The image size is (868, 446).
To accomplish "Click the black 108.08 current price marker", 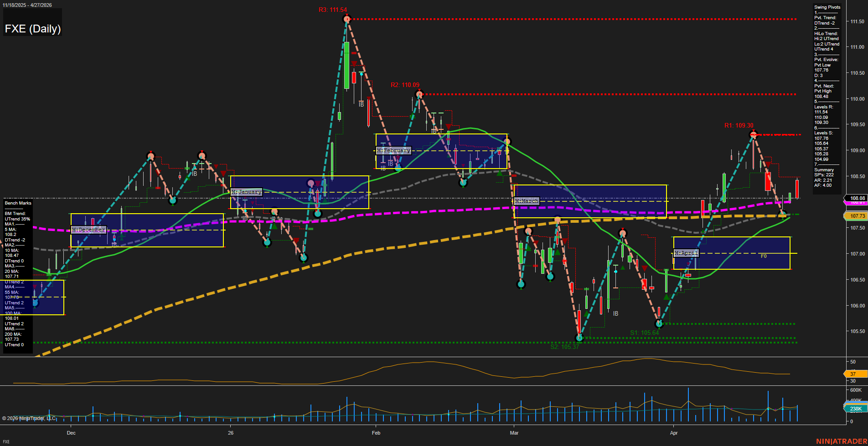I will click(857, 198).
